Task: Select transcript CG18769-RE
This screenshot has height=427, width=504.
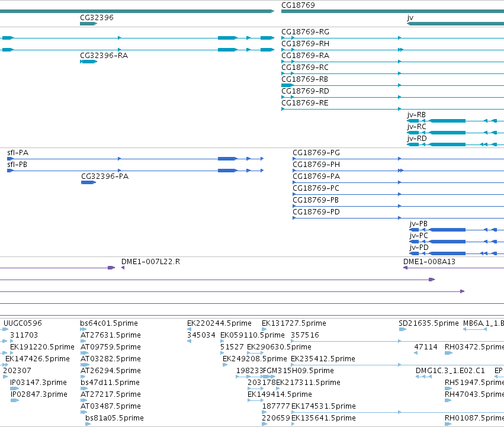Action: pos(305,103)
